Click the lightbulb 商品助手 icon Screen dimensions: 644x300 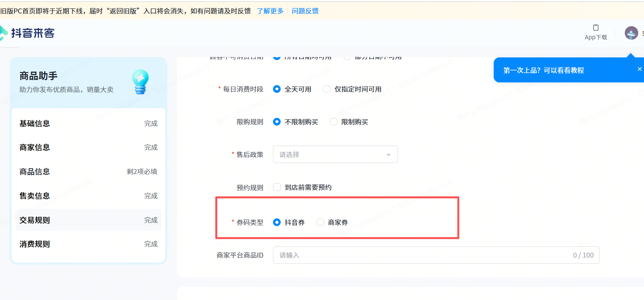(x=140, y=81)
